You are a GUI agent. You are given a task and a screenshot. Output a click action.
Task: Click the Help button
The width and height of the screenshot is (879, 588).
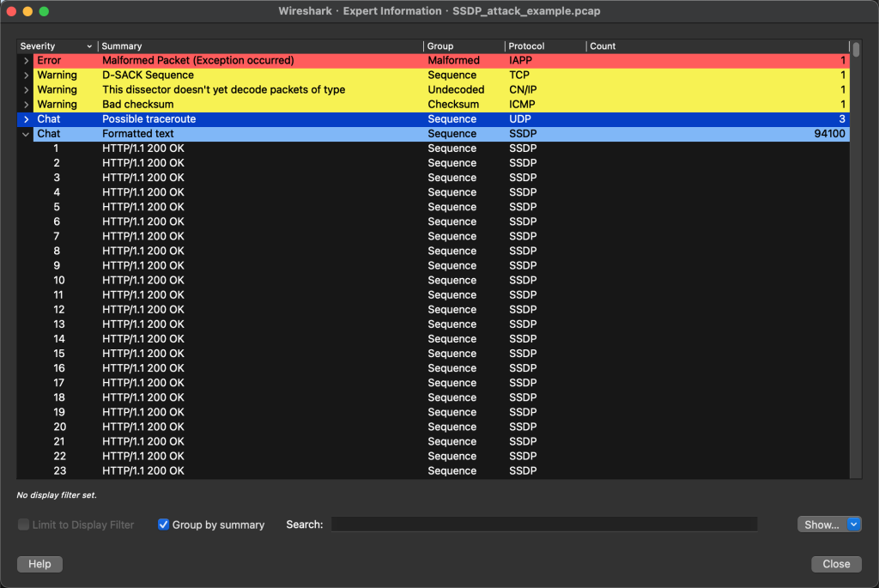point(39,564)
